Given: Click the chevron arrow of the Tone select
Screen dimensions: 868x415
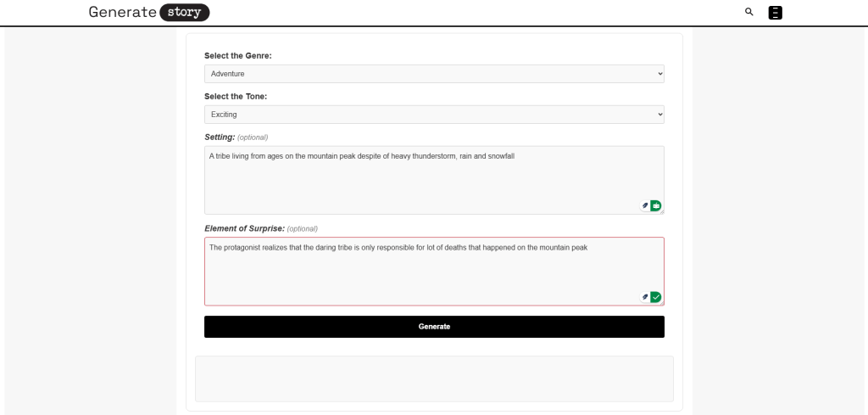Looking at the screenshot, I should point(659,114).
